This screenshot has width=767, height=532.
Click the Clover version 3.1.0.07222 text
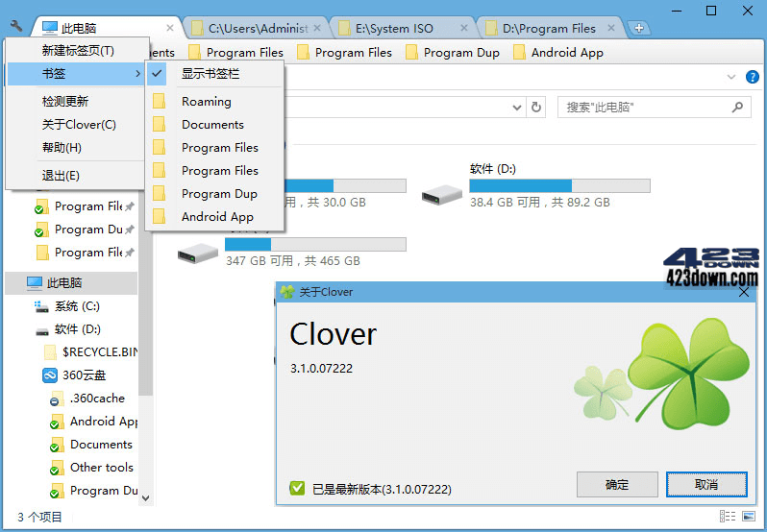pyautogui.click(x=321, y=369)
